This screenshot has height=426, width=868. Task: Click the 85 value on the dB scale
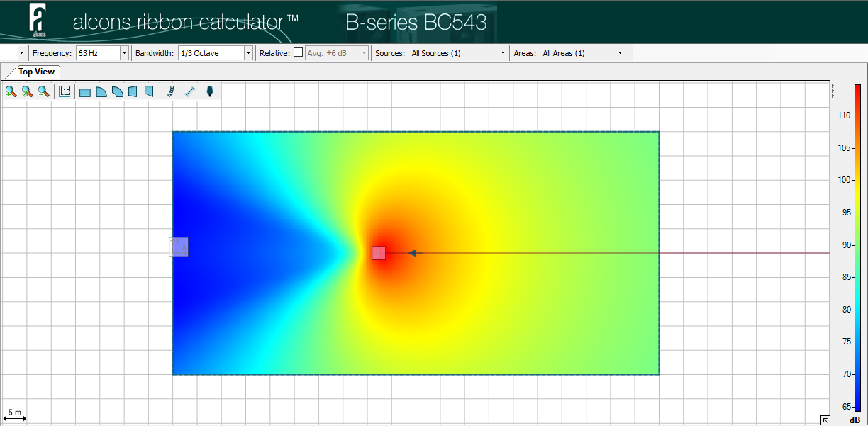pos(846,277)
